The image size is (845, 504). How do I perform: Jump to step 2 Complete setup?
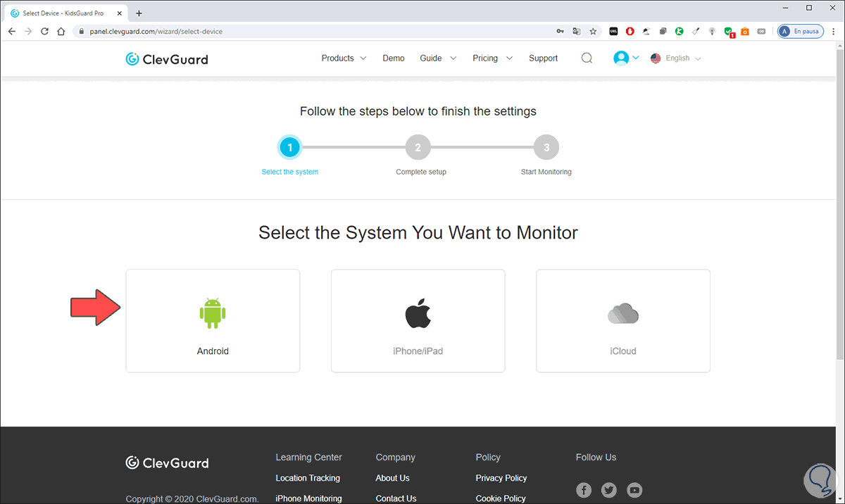(418, 148)
